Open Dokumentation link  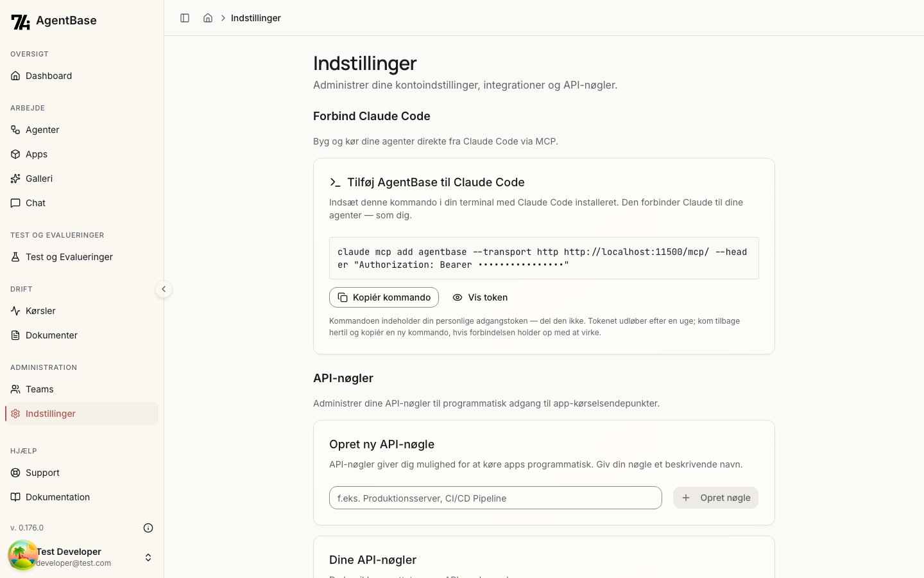click(x=81, y=497)
